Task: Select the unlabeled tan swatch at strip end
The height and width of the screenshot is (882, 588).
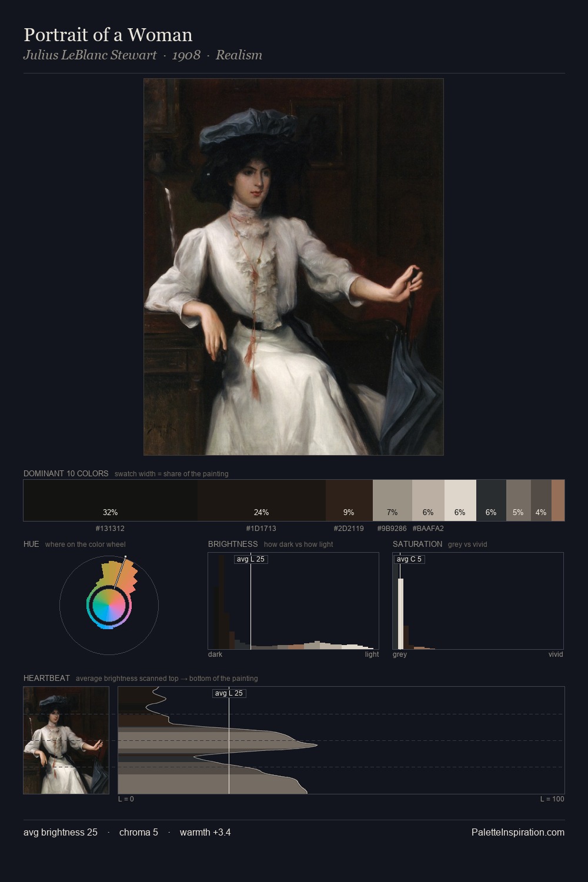Action: pyautogui.click(x=558, y=500)
